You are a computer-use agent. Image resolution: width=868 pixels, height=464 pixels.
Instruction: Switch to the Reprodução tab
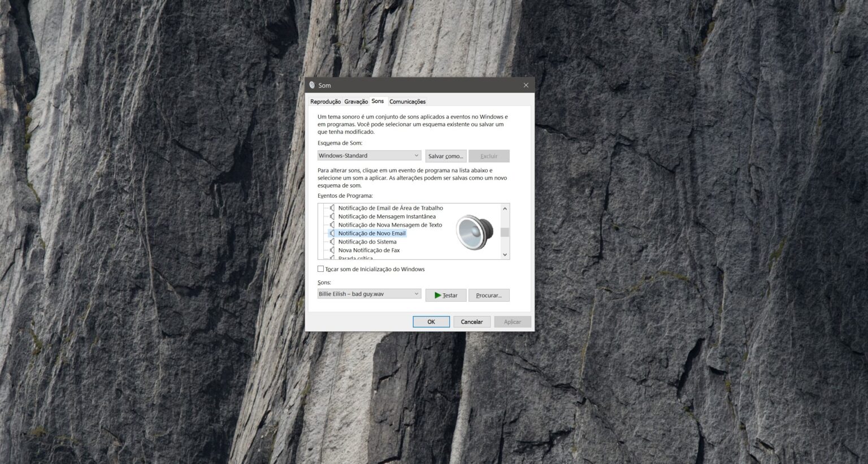click(x=325, y=102)
